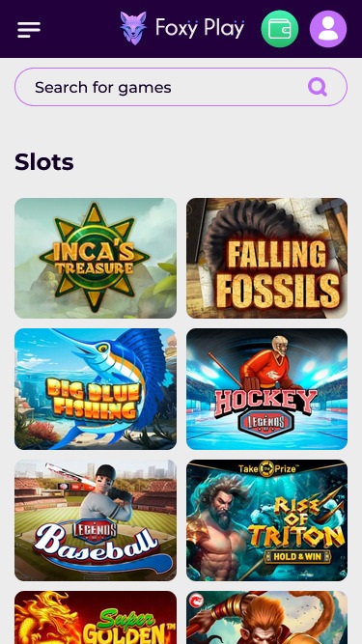Open the Legends Baseball slot game

click(x=96, y=520)
